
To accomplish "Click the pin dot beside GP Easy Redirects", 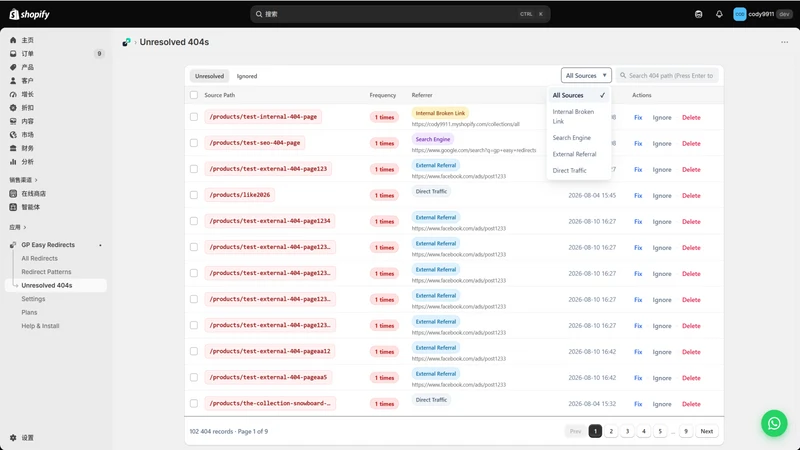I will pyautogui.click(x=100, y=245).
